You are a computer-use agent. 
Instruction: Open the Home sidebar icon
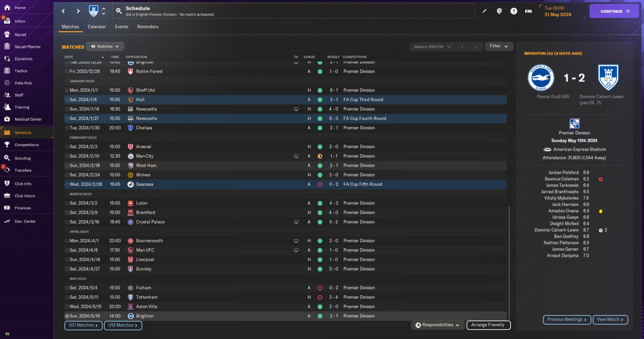click(7, 8)
